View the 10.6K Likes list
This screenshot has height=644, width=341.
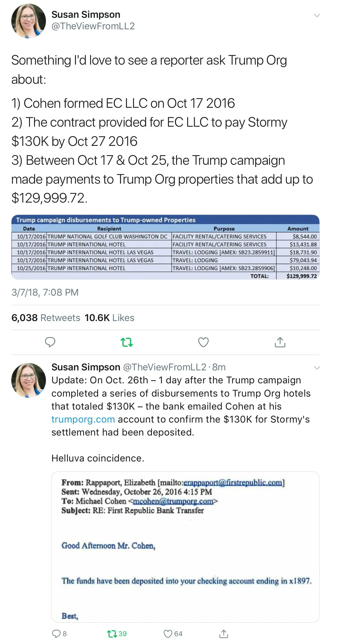(109, 318)
